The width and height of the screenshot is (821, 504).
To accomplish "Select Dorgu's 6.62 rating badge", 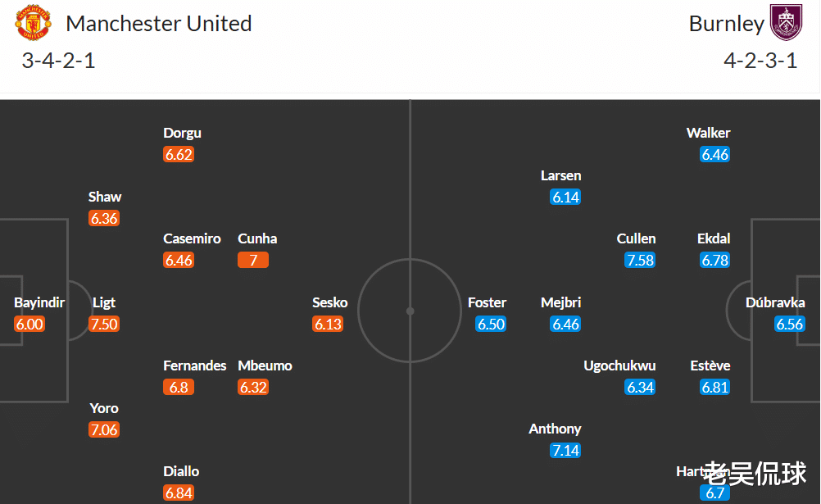I will click(179, 155).
